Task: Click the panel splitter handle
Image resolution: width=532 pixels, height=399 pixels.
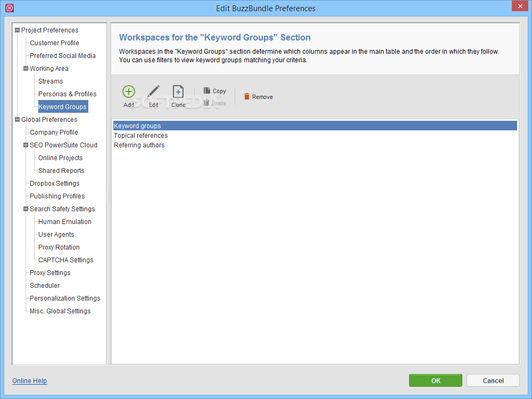Action: click(109, 194)
